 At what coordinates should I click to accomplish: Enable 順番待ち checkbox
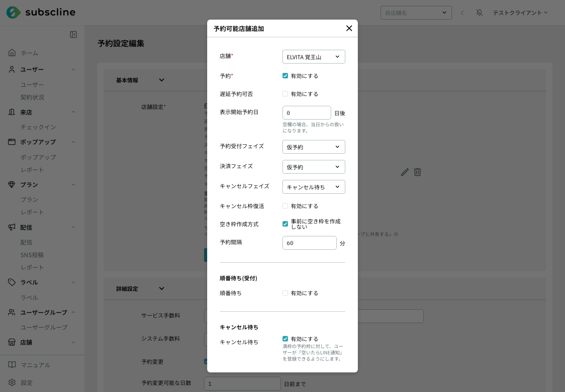(x=285, y=293)
